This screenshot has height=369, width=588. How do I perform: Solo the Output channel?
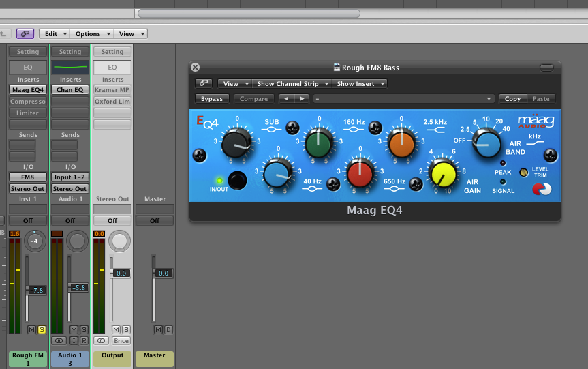point(126,329)
